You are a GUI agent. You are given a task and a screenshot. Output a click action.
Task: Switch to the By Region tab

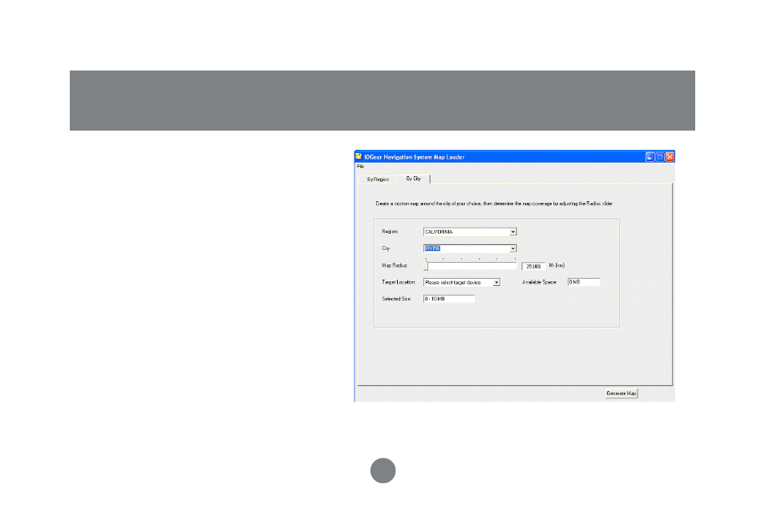tap(378, 179)
